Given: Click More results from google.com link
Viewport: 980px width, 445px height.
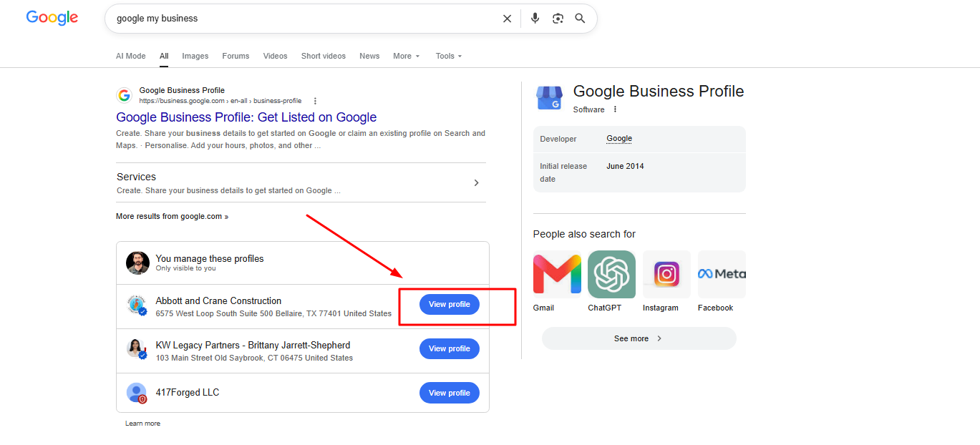Looking at the screenshot, I should point(173,216).
